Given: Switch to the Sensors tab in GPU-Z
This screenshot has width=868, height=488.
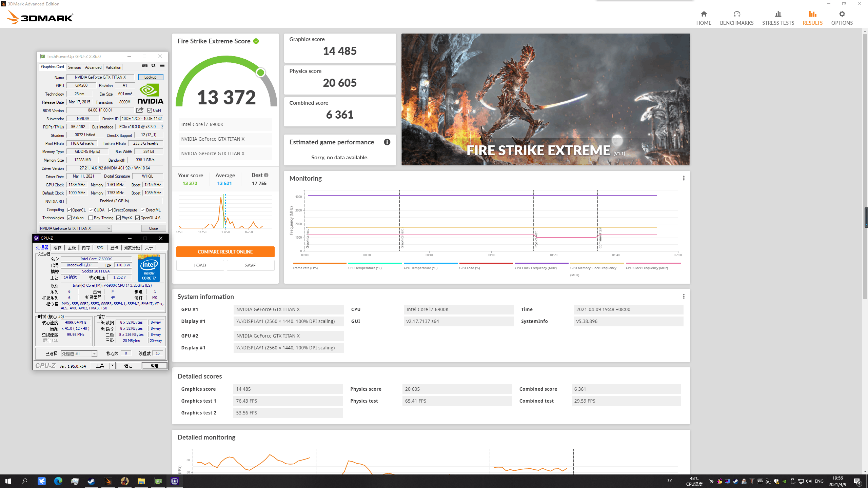Looking at the screenshot, I should click(x=74, y=67).
